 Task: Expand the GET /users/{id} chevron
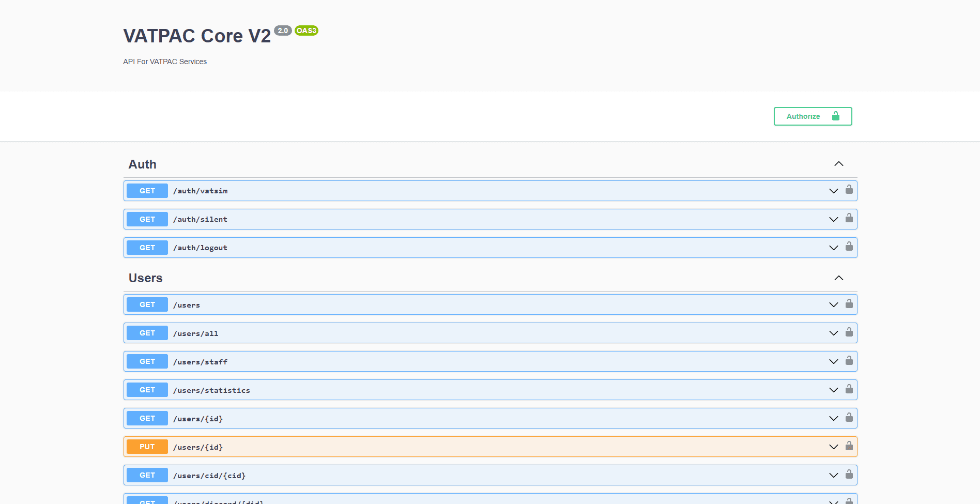[833, 418]
